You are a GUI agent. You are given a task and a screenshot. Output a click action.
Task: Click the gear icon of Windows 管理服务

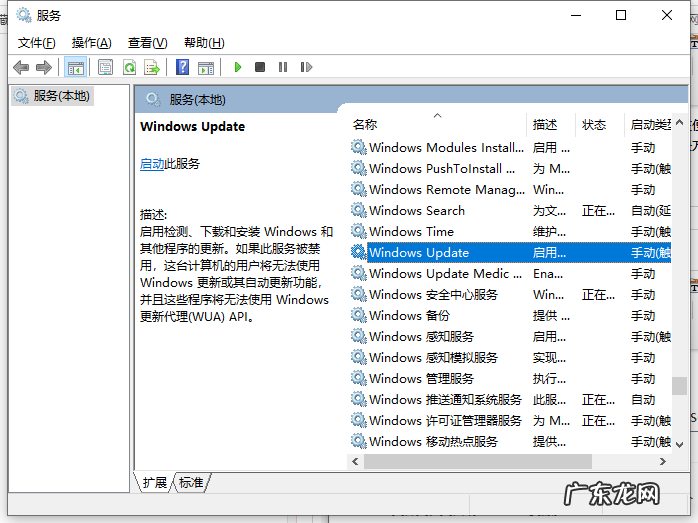(x=358, y=378)
